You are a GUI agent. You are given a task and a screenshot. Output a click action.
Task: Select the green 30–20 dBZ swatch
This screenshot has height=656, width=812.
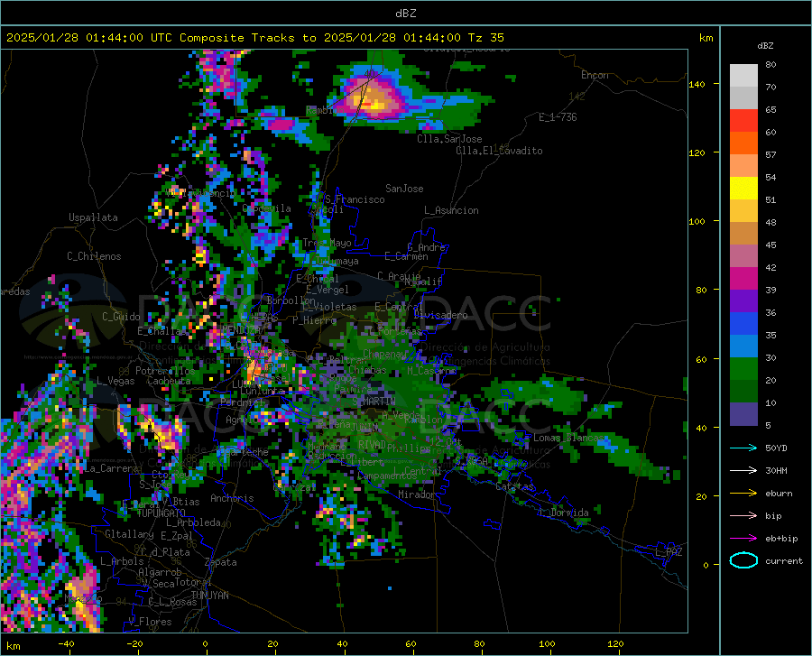pyautogui.click(x=743, y=369)
